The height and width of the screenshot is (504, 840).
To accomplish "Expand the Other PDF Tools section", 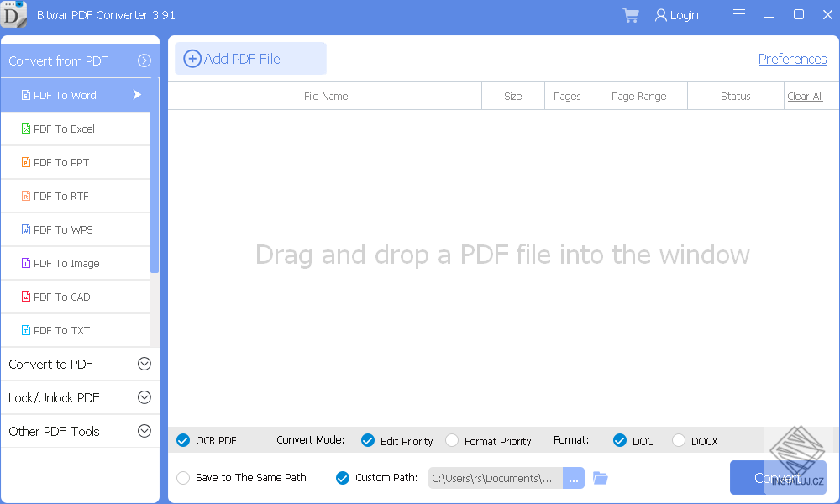I will tap(144, 431).
